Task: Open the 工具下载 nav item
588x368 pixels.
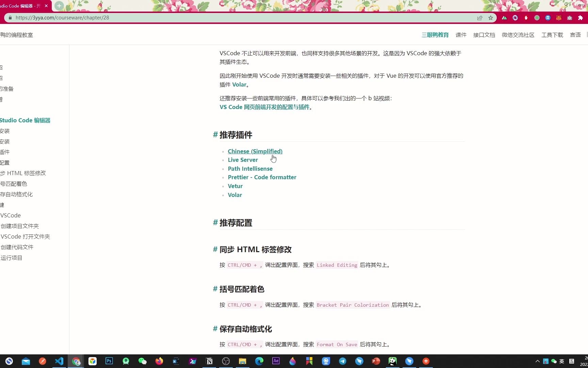Action: 552,35
